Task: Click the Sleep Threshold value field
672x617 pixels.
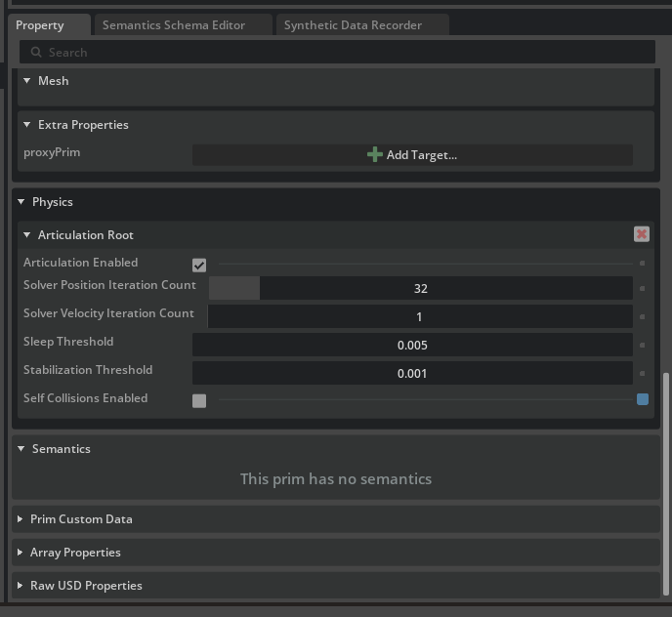Action: coord(412,345)
